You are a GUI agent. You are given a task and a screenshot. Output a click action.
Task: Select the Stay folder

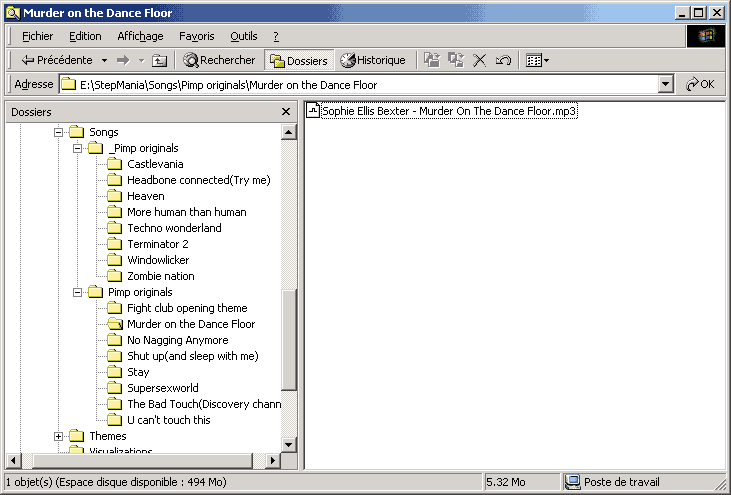point(138,372)
